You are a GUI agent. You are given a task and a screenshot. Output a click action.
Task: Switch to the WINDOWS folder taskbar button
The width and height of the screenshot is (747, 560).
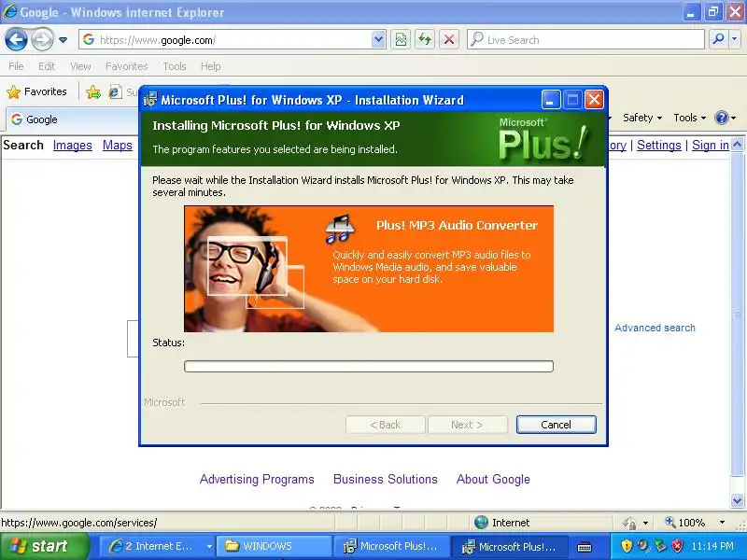(273, 546)
